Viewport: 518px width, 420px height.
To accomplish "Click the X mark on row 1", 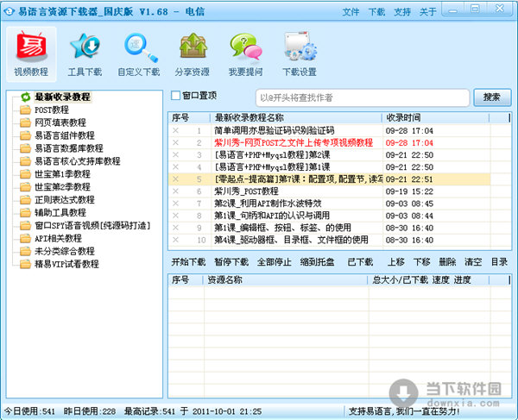I will click(x=175, y=130).
